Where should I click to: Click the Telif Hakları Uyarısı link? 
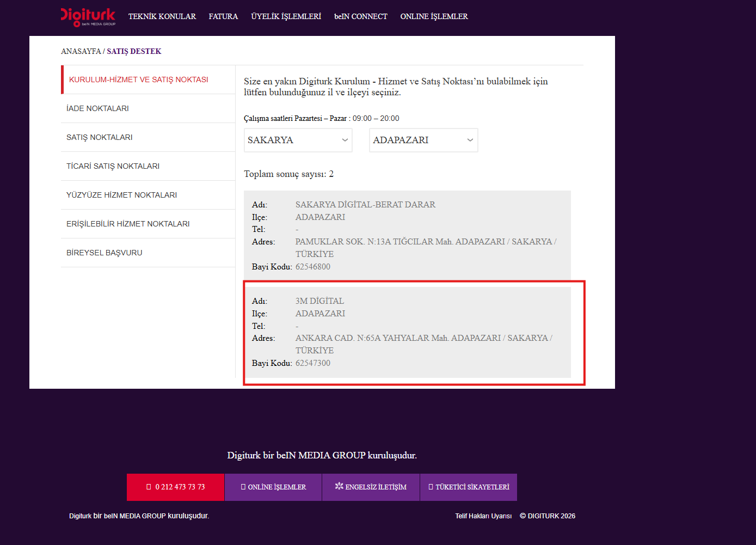pos(483,516)
